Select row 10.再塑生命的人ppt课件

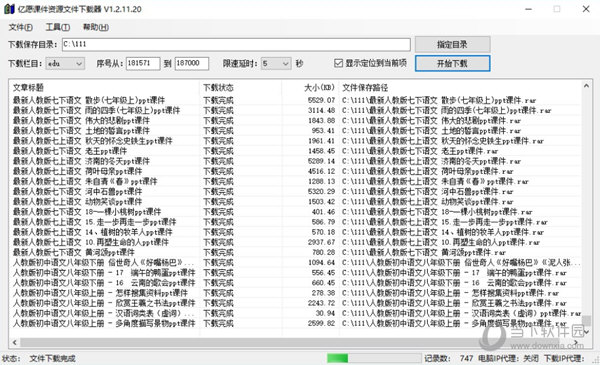pos(295,242)
